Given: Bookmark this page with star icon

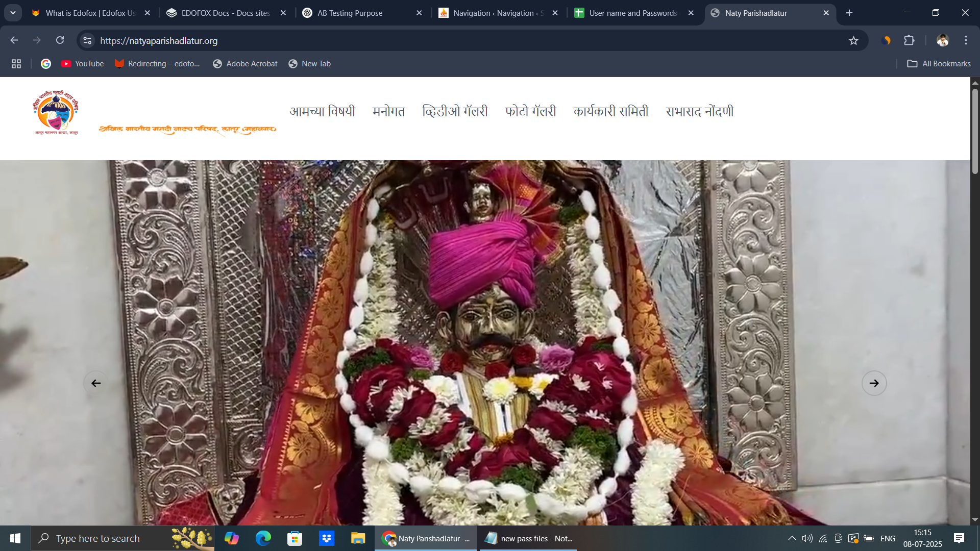Looking at the screenshot, I should (853, 41).
